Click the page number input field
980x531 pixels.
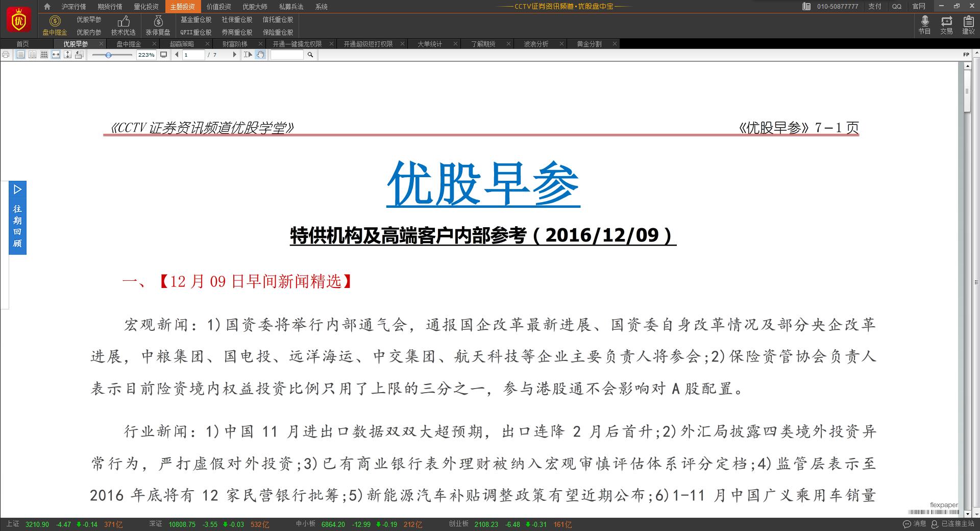pyautogui.click(x=194, y=55)
